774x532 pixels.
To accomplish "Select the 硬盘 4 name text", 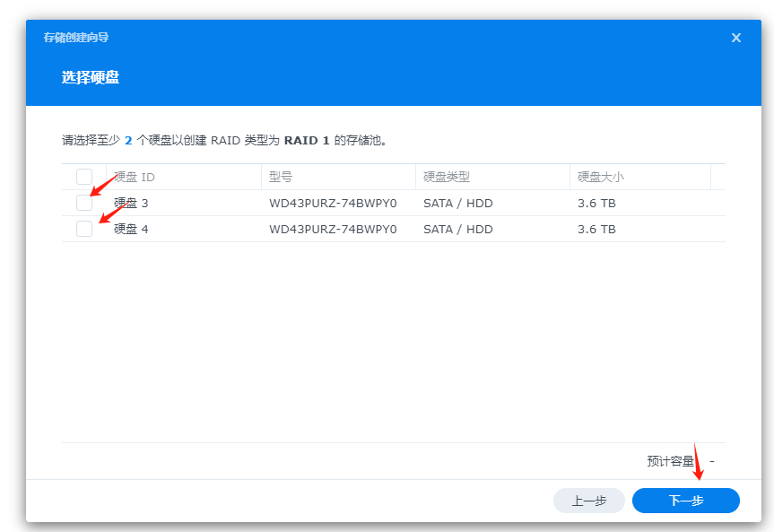I will [131, 229].
